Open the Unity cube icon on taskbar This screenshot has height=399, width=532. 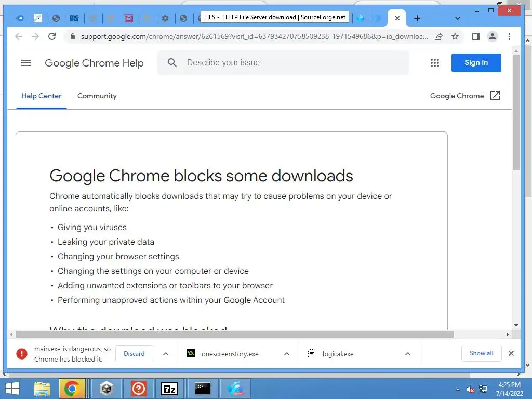[x=106, y=389]
